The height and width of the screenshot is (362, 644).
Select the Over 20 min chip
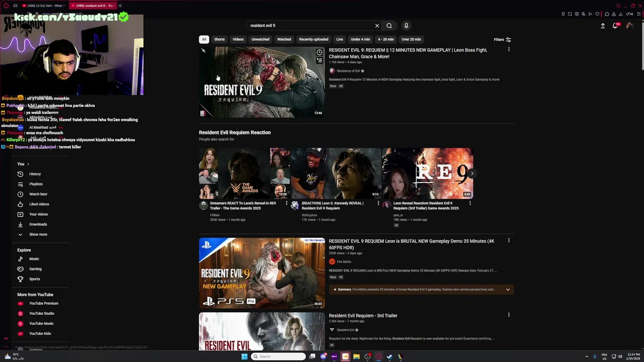411,39
